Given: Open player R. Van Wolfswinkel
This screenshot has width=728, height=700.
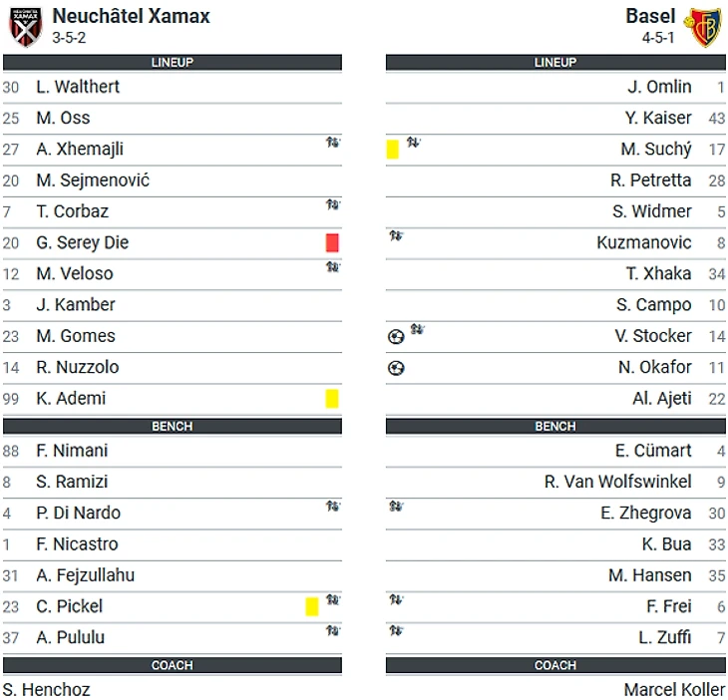Looking at the screenshot, I should (618, 482).
